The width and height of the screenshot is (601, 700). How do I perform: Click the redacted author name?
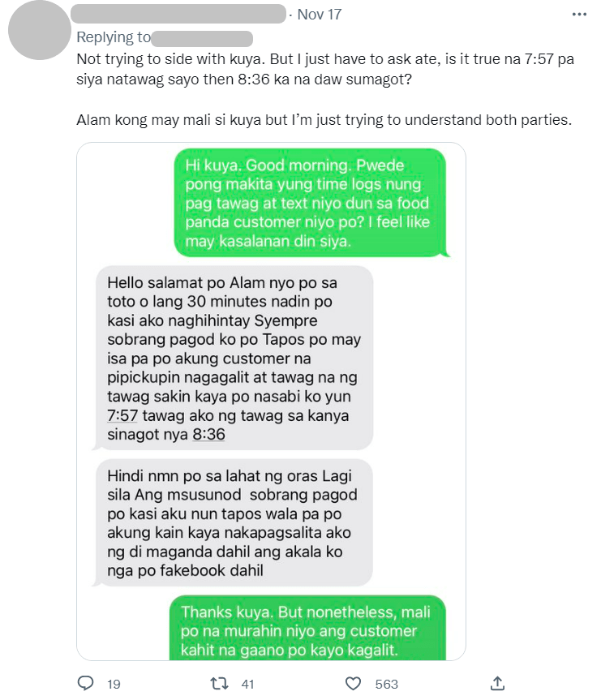coord(178,14)
